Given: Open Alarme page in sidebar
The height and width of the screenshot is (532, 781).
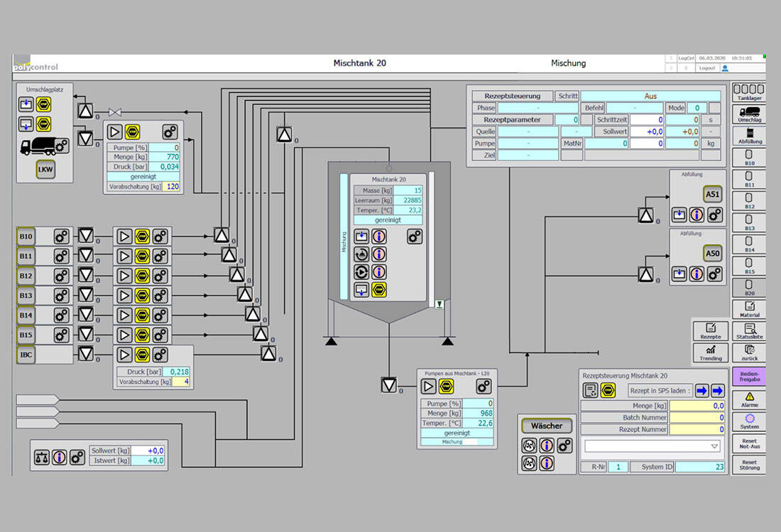Looking at the screenshot, I should [x=748, y=399].
